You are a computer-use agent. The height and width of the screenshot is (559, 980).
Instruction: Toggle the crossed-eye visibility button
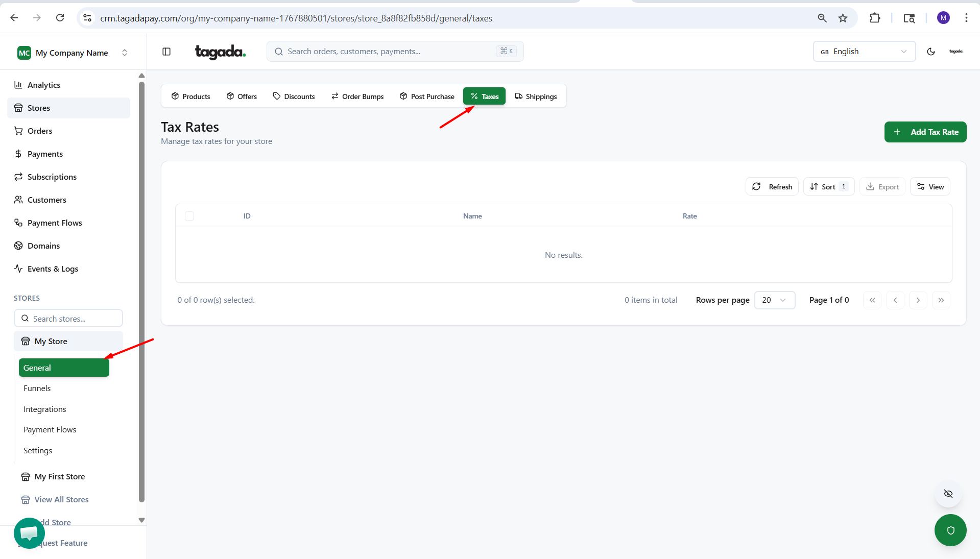pyautogui.click(x=948, y=494)
